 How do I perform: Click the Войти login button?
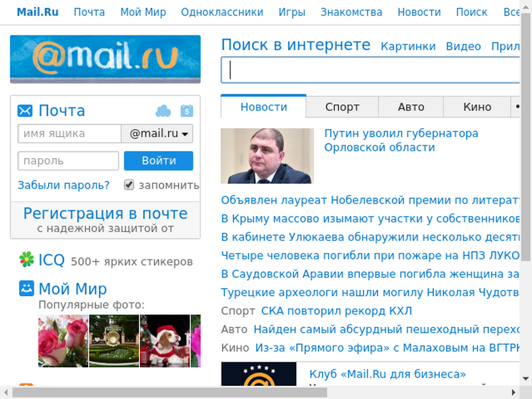[158, 161]
